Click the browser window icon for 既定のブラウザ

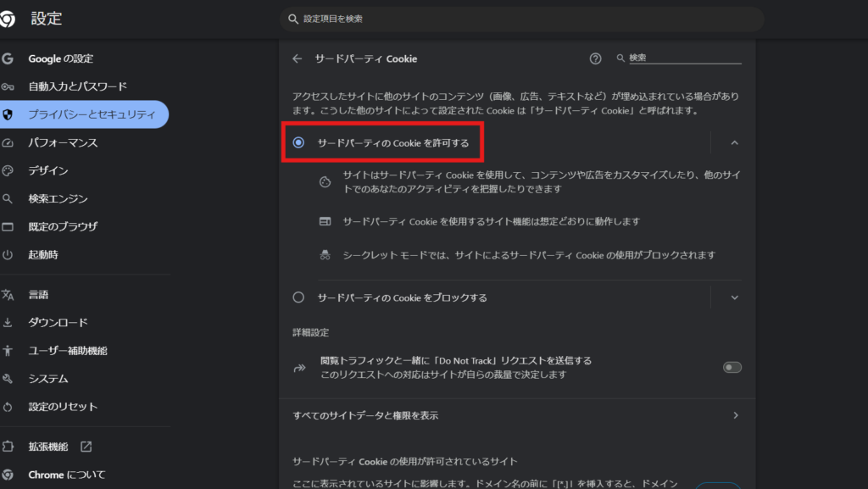[7, 227]
